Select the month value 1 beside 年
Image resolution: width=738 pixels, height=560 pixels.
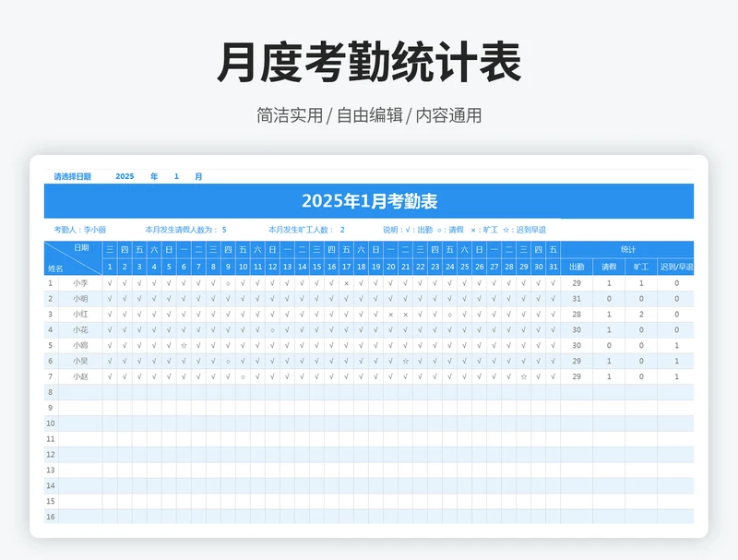click(176, 176)
